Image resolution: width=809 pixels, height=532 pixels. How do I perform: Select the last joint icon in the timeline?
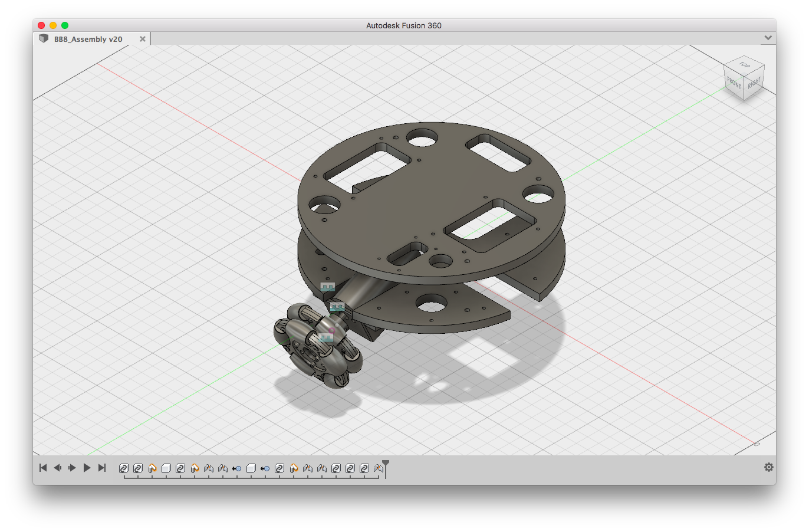point(379,468)
